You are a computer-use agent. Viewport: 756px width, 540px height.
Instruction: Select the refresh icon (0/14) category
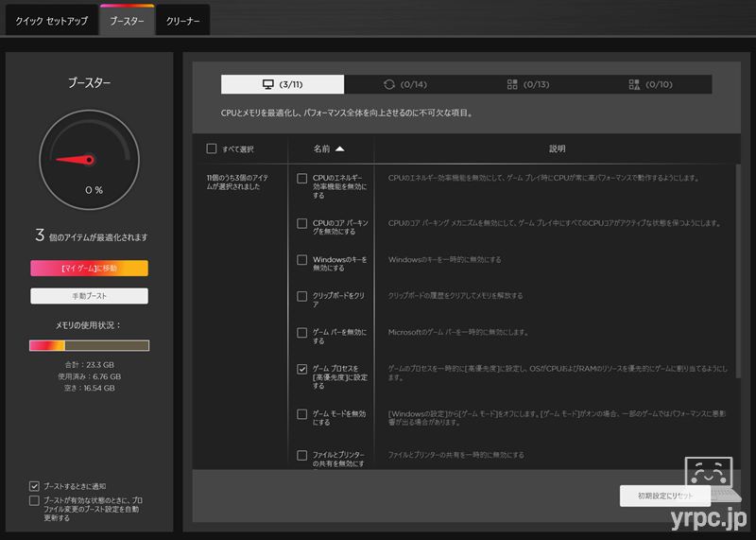(x=405, y=84)
